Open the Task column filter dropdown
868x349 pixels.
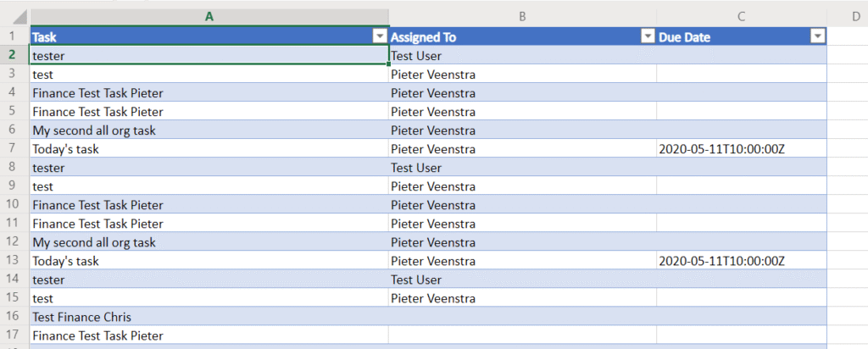click(x=380, y=37)
